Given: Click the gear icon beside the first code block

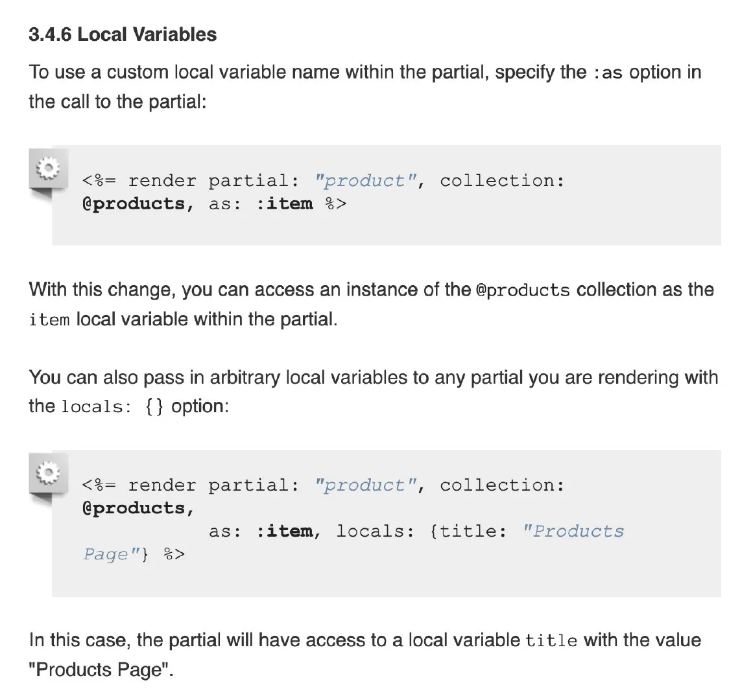Looking at the screenshot, I should (x=47, y=169).
